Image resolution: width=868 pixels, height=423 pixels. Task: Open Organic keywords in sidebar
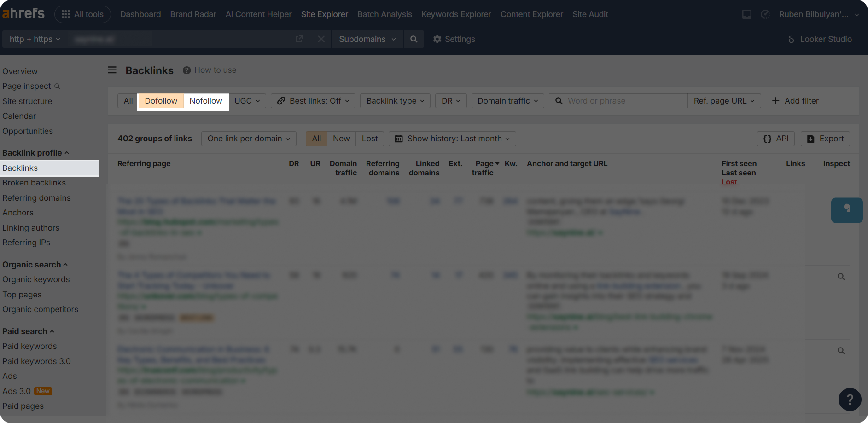(36, 279)
